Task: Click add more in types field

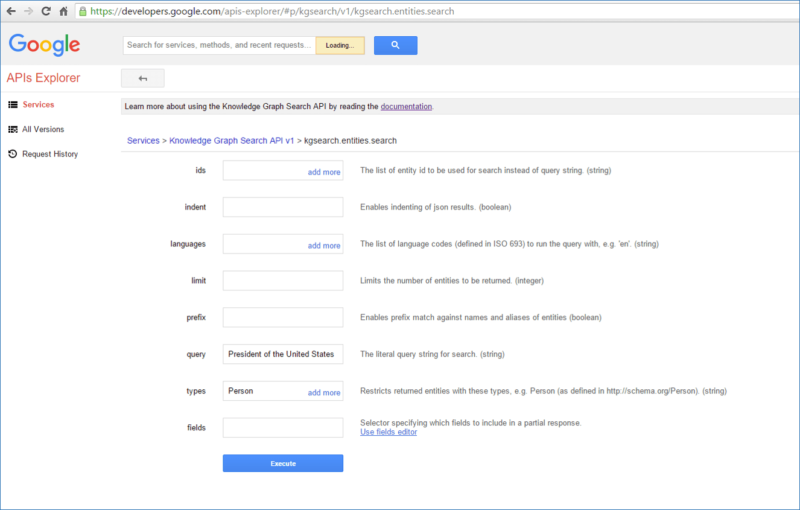Action: coord(324,393)
